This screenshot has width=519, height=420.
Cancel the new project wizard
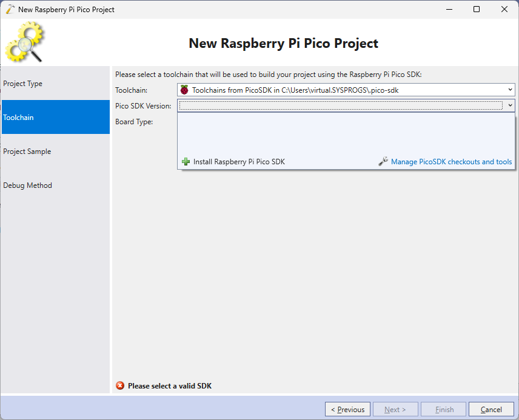coord(491,410)
